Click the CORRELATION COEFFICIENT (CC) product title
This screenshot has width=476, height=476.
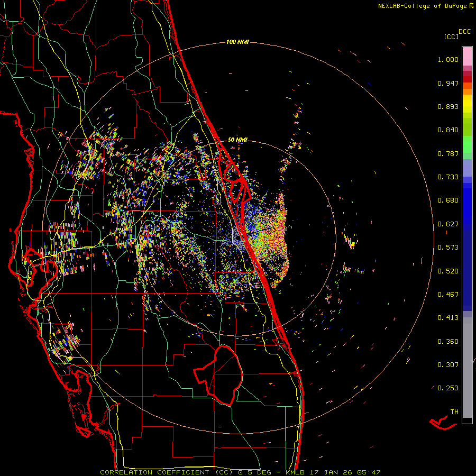tap(167, 472)
